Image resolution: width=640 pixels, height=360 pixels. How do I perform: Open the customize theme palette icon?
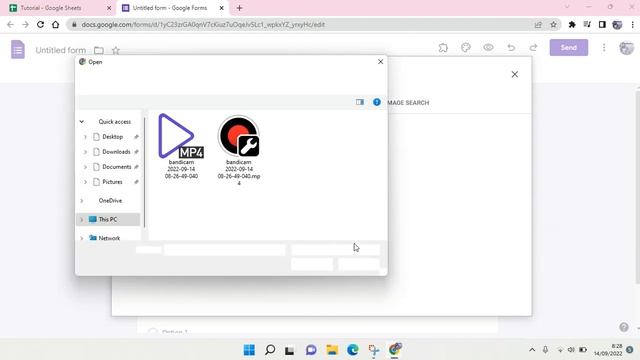(466, 48)
